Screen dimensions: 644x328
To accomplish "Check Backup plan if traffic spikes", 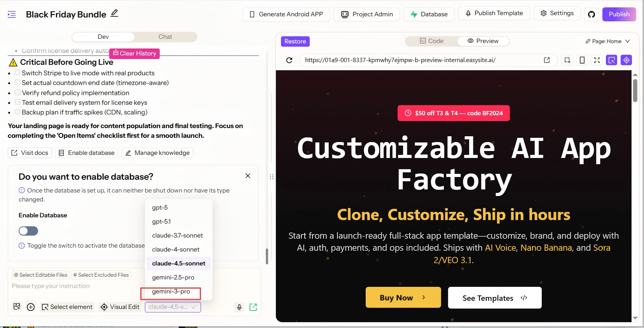I will [17, 112].
